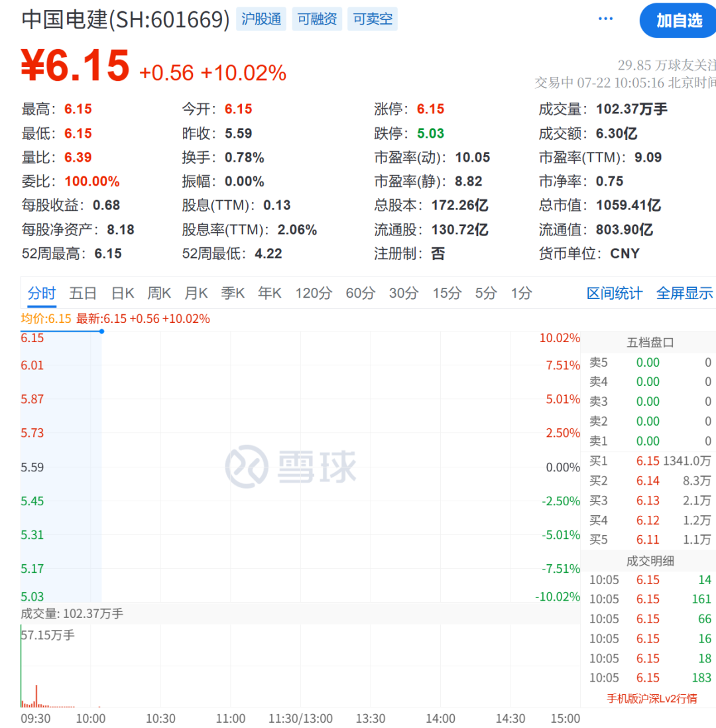Screen dimensions: 716x728
Task: Click the 跌停 value 5.03
Action: point(430,134)
